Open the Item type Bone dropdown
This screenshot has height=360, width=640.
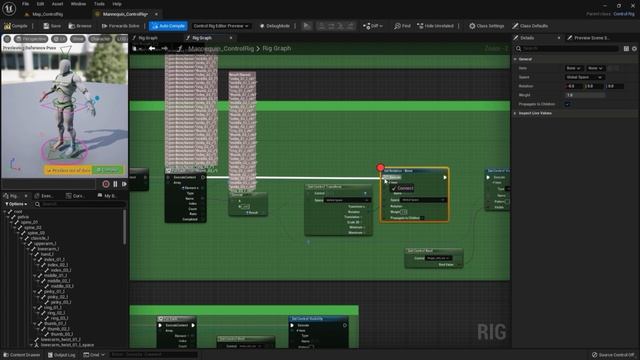coord(573,68)
